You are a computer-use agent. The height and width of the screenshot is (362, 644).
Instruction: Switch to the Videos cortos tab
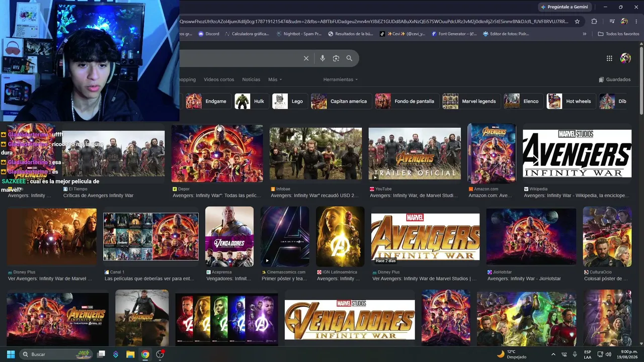(219, 79)
